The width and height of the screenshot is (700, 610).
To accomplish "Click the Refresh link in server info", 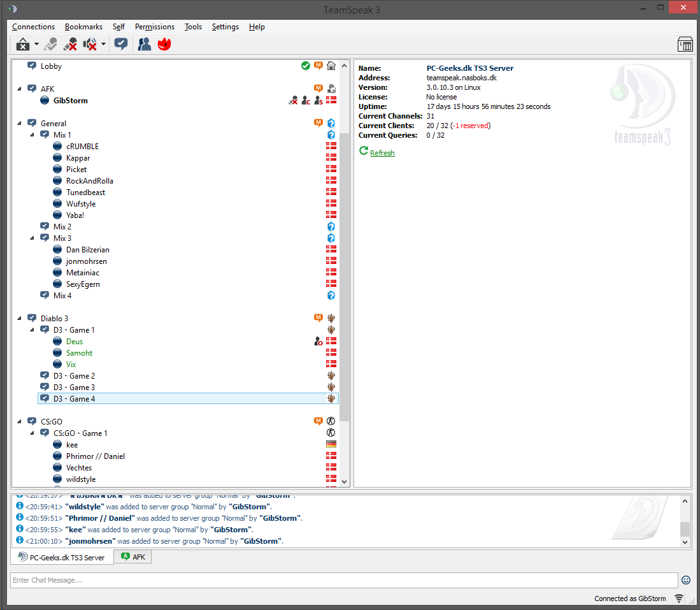I will click(x=382, y=153).
